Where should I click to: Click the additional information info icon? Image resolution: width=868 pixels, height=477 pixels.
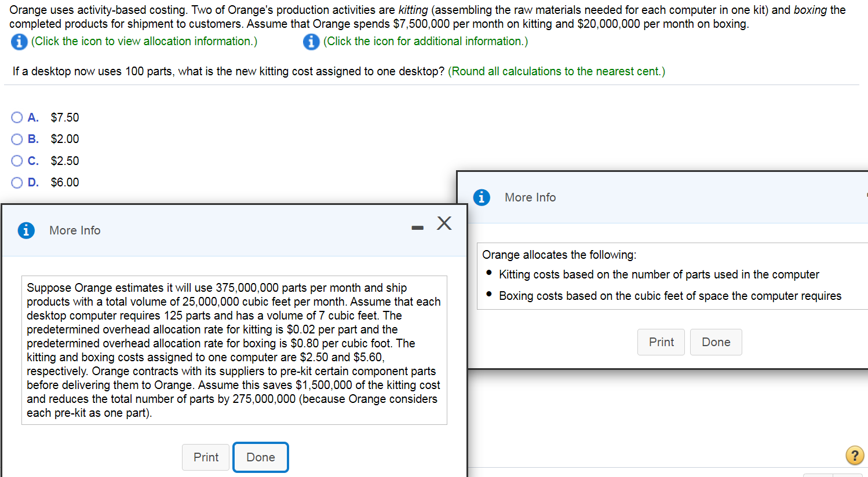click(x=311, y=42)
